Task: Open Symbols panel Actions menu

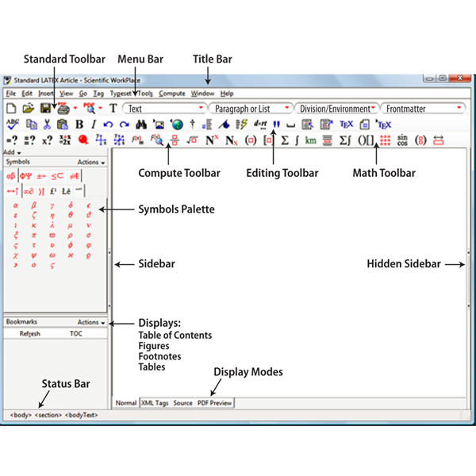Action: 90,162
